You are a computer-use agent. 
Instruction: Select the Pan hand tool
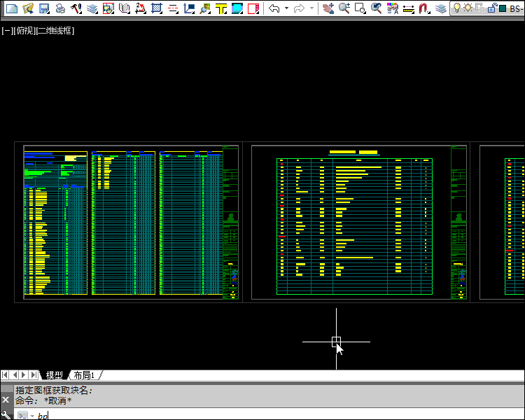click(328, 8)
